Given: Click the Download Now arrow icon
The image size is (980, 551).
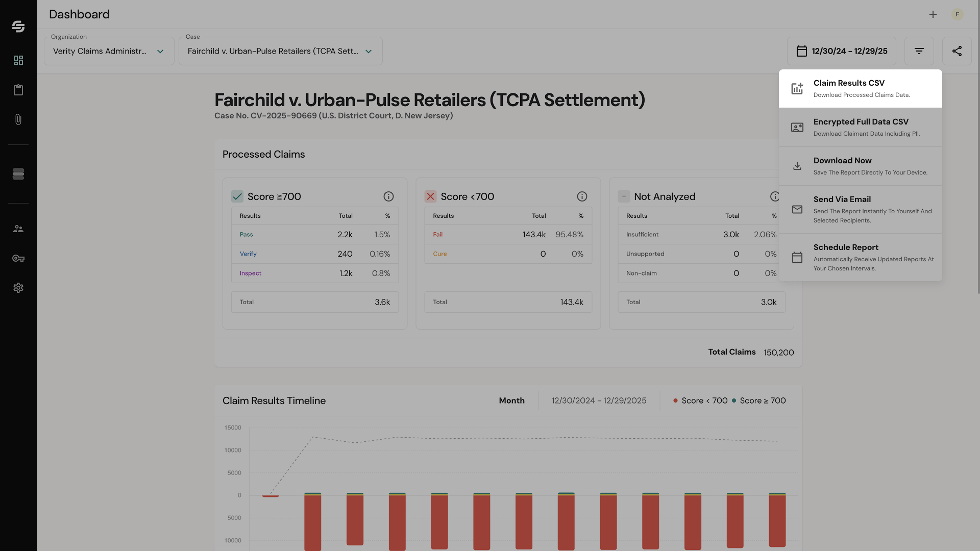Looking at the screenshot, I should [797, 166].
